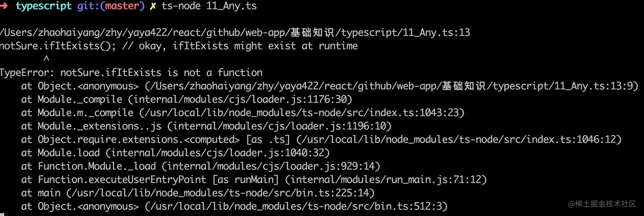
Task: Click the 'ts-node 11_Any.ts' command text
Action: click(209, 7)
